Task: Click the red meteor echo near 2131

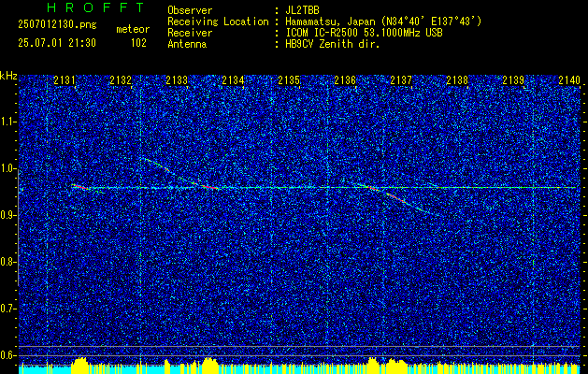Action: [x=80, y=186]
